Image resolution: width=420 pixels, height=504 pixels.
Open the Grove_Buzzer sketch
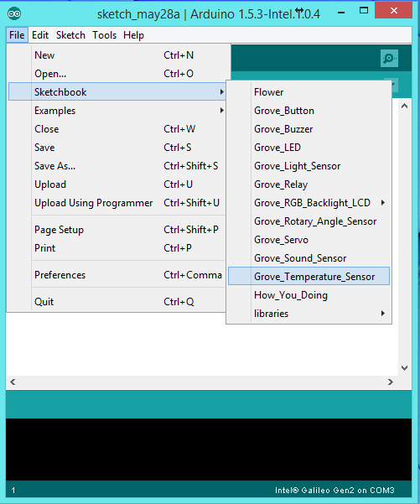(x=309, y=129)
